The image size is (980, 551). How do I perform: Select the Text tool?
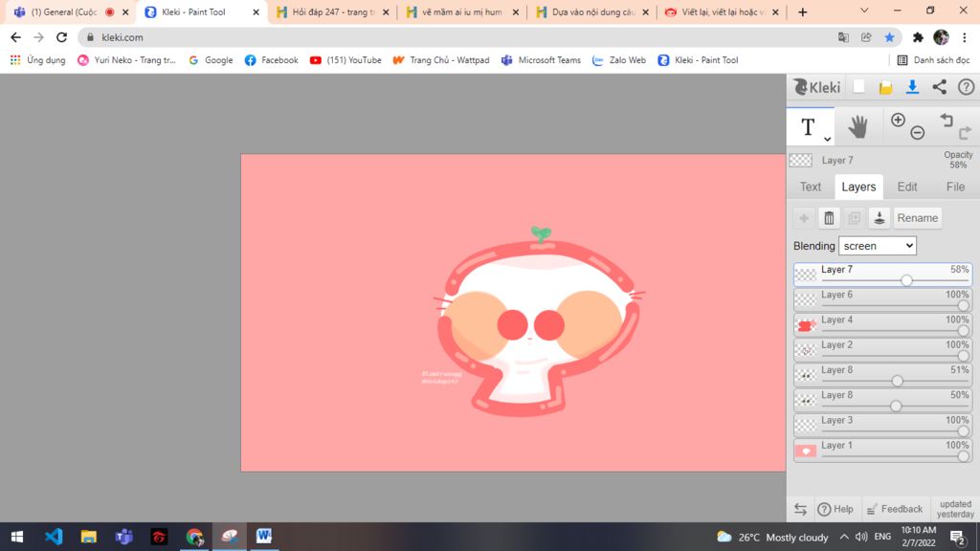tap(810, 127)
